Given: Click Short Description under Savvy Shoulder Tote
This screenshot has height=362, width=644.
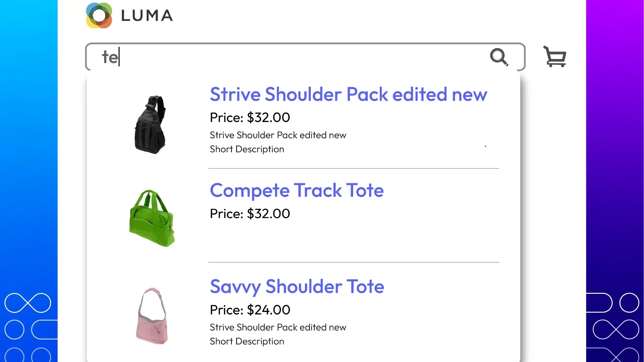Looking at the screenshot, I should [247, 341].
